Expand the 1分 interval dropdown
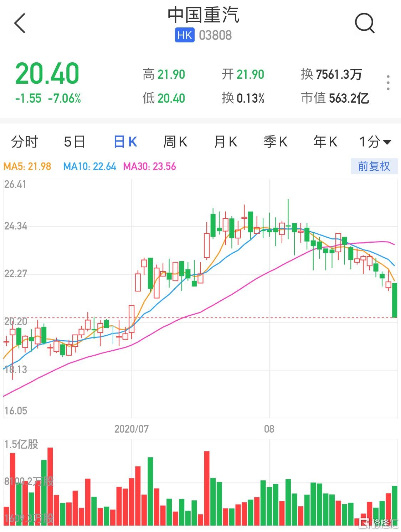Image resolution: width=401 pixels, height=532 pixels. click(x=375, y=142)
